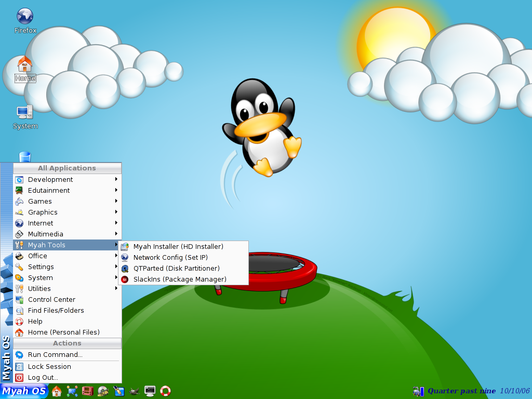The height and width of the screenshot is (399, 532).
Task: Click the trash bin desktop icon
Action: (25, 157)
